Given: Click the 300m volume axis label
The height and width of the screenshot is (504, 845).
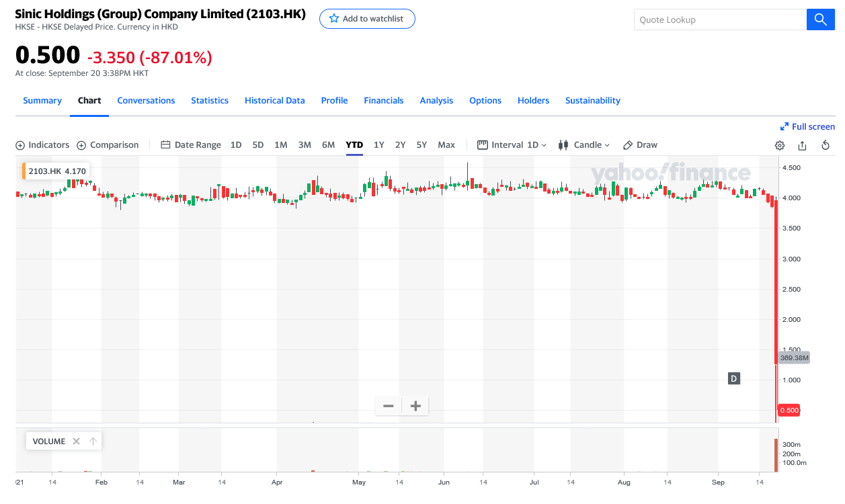Looking at the screenshot, I should [791, 445].
